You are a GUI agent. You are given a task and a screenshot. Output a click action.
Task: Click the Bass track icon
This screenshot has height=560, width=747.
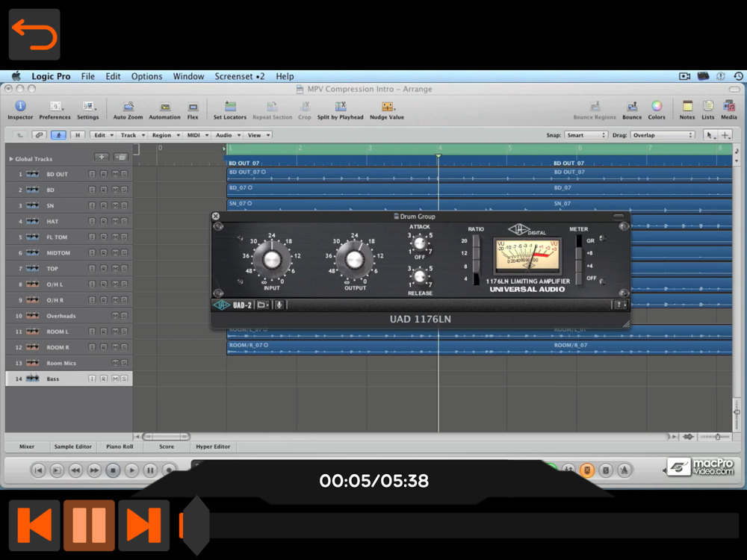[x=32, y=379]
